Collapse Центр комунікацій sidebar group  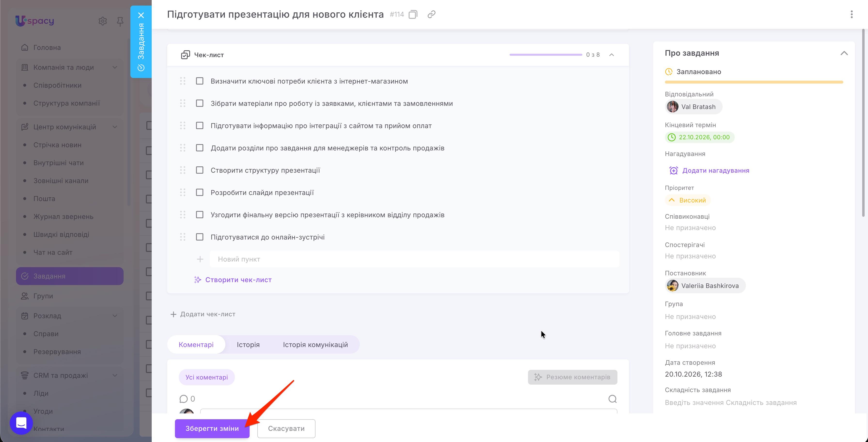(115, 127)
